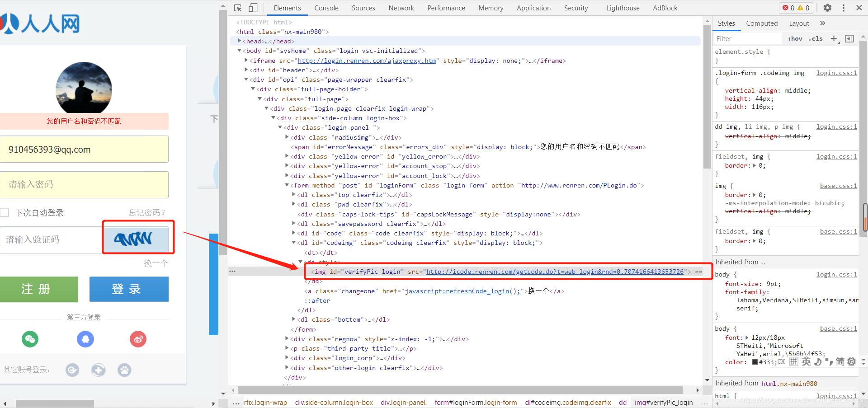The width and height of the screenshot is (868, 408).
Task: Switch to the Computed styles tab
Action: click(762, 23)
